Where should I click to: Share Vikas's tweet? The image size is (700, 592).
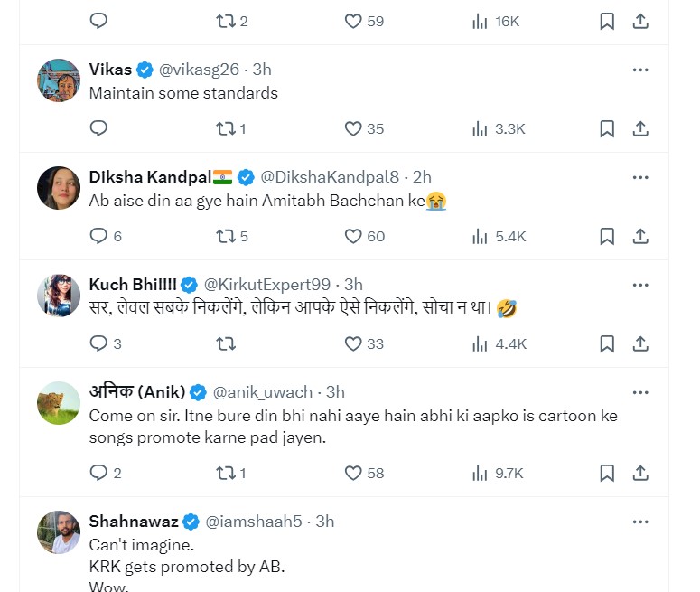[x=640, y=128]
